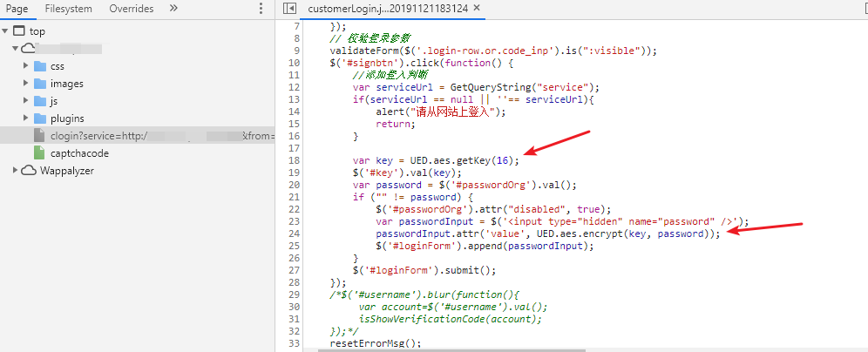Viewport: 868px width, 352px height.
Task: Expand the images folder arrow
Action: tap(25, 84)
